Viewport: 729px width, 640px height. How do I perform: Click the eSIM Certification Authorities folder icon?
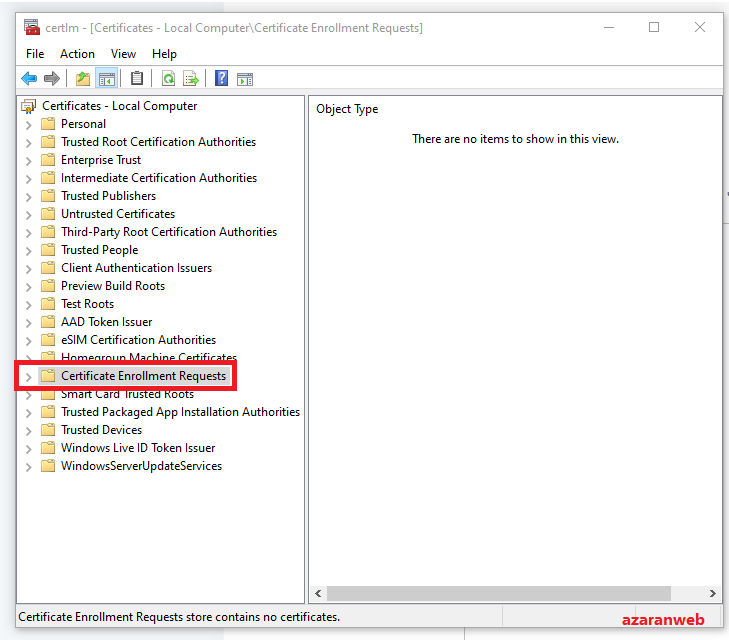pos(48,340)
